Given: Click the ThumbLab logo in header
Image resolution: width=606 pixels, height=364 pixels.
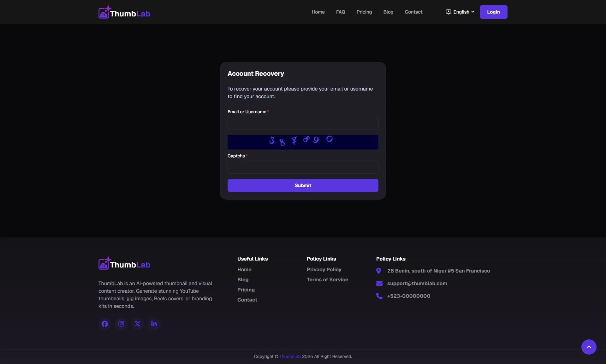Looking at the screenshot, I should coord(124,13).
